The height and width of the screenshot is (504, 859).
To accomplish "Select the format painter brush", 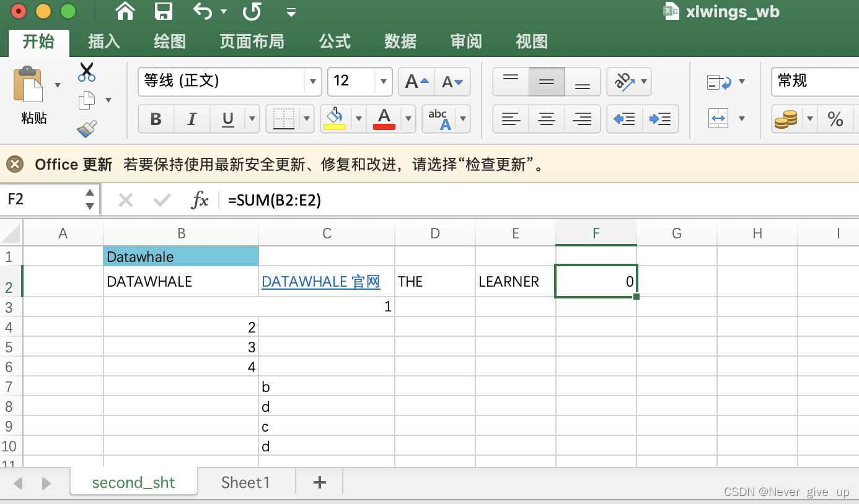I will [87, 128].
